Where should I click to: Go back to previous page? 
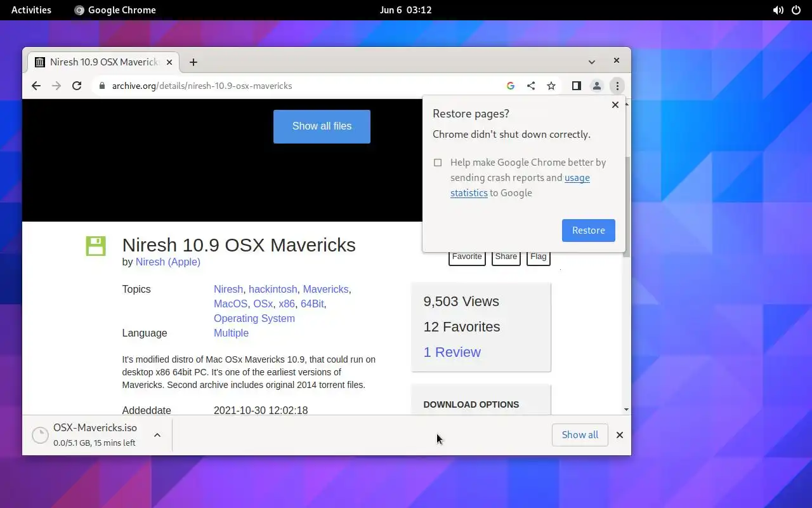click(x=36, y=86)
